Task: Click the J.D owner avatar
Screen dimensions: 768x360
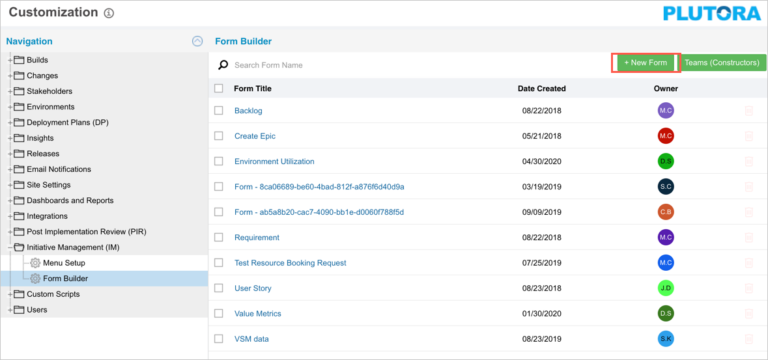Action: pyautogui.click(x=666, y=288)
